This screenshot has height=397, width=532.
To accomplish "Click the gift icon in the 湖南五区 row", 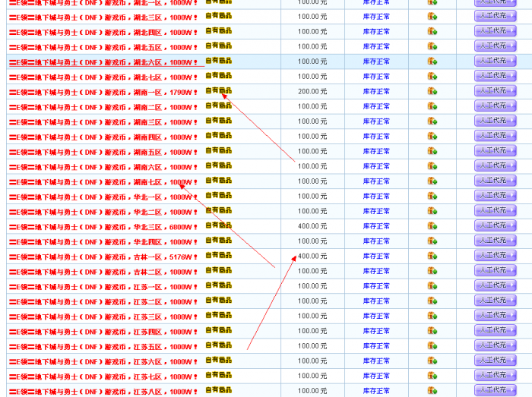I will 432,151.
